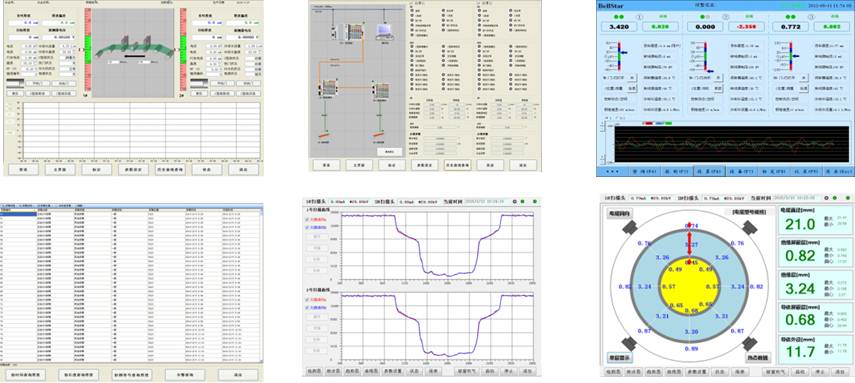Click the leftmost button under the history records table

tap(26, 375)
